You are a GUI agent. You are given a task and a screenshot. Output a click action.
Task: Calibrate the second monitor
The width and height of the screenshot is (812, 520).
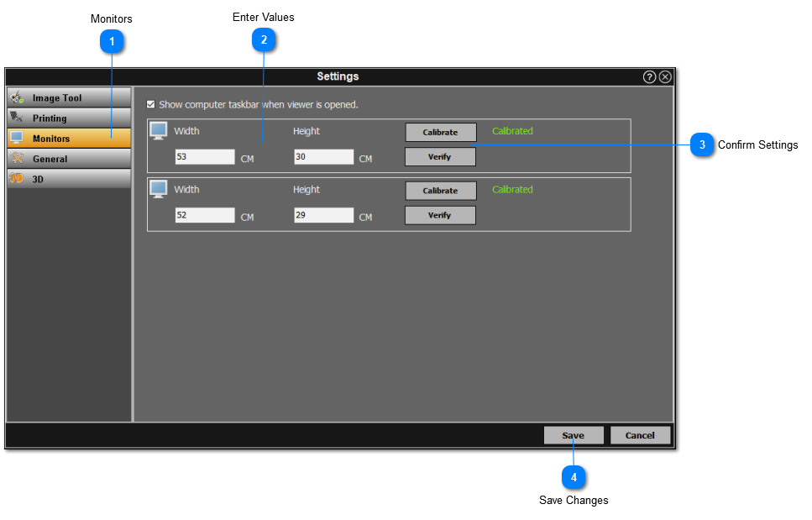(440, 191)
